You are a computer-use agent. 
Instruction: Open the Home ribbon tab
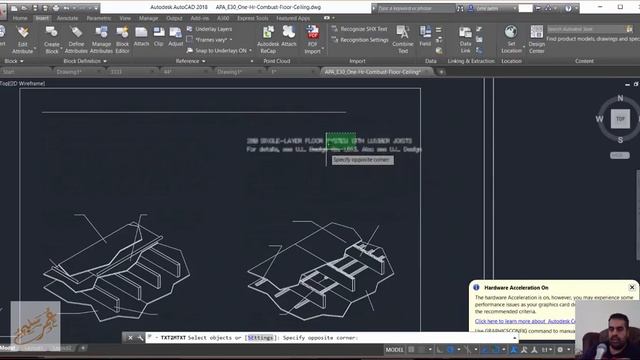click(20, 18)
